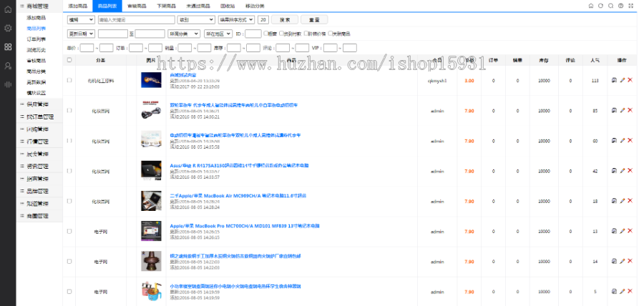
Task: Delete the product with popularity 60
Action: tap(630, 140)
